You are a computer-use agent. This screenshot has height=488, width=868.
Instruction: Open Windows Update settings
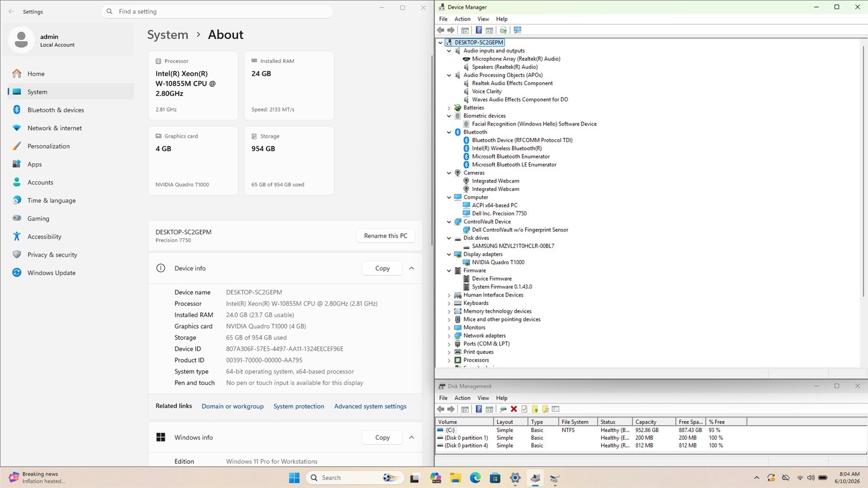pos(71,273)
